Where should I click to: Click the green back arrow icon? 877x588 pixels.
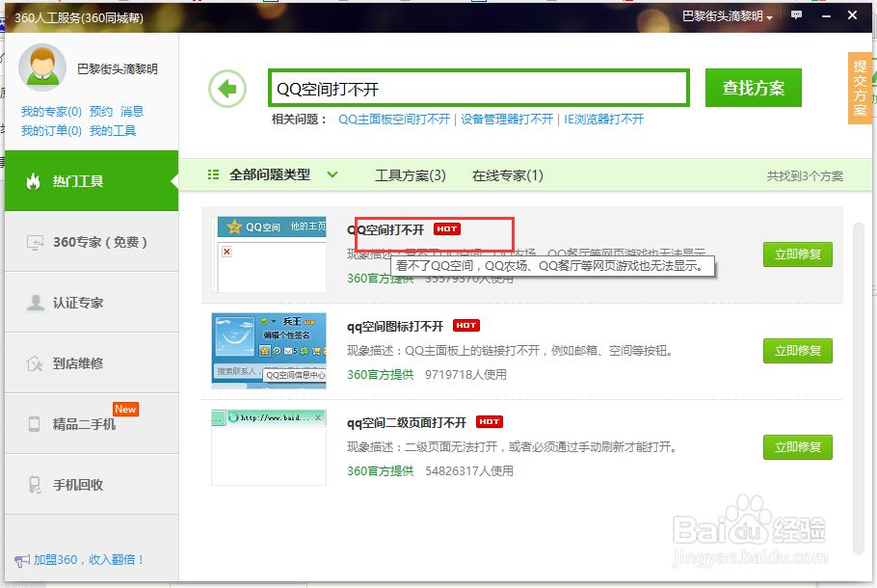pyautogui.click(x=227, y=89)
